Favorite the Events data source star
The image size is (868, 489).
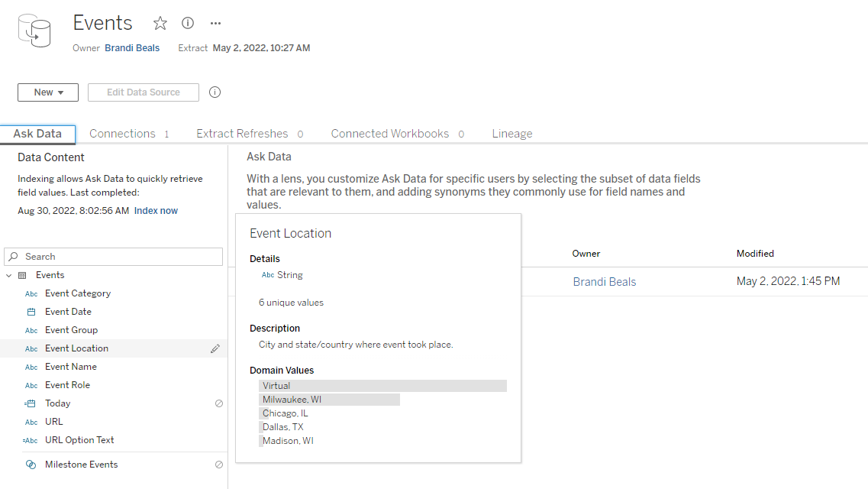coord(160,24)
